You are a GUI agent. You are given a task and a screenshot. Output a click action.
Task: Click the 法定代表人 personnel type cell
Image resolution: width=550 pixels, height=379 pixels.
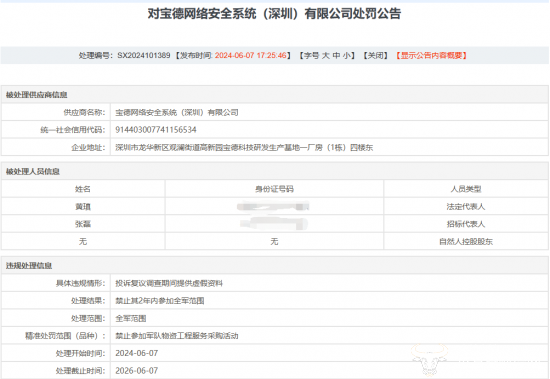click(466, 207)
